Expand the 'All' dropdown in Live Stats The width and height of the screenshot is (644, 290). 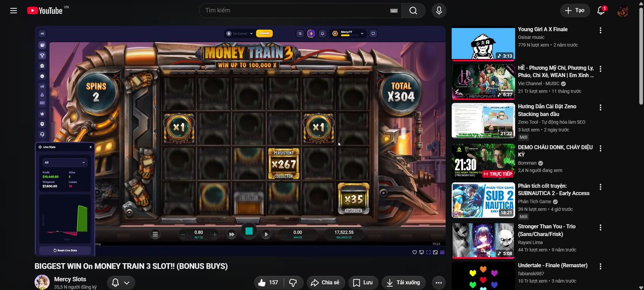coord(65,162)
